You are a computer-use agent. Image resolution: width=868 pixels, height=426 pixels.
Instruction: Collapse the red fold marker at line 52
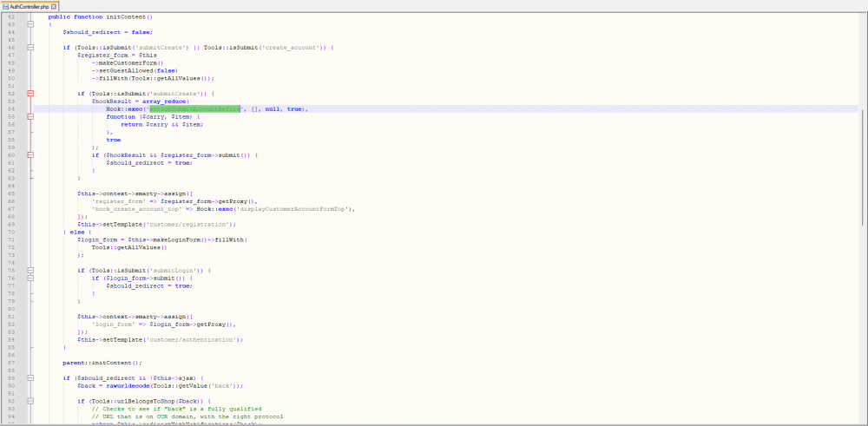(29, 93)
